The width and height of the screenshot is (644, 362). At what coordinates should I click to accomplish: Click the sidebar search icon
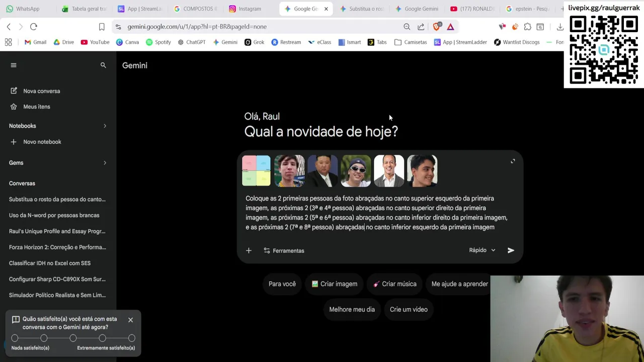pos(103,65)
